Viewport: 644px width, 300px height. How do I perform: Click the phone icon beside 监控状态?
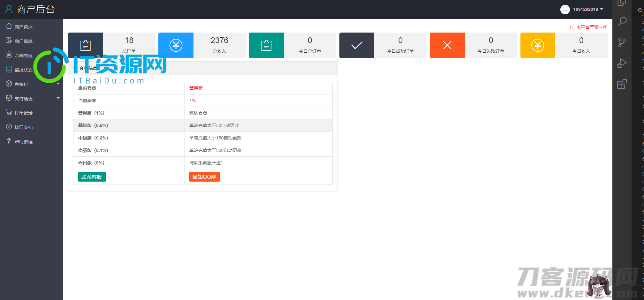(9, 69)
